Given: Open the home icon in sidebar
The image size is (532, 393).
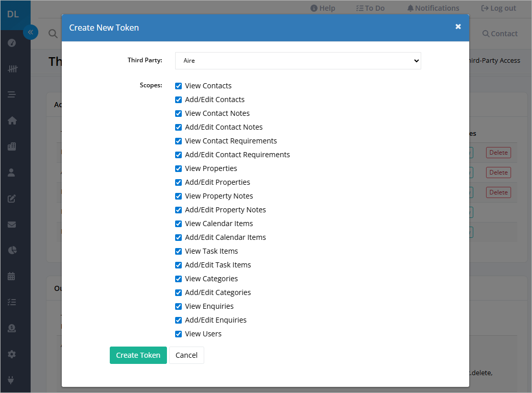Looking at the screenshot, I should pyautogui.click(x=12, y=121).
